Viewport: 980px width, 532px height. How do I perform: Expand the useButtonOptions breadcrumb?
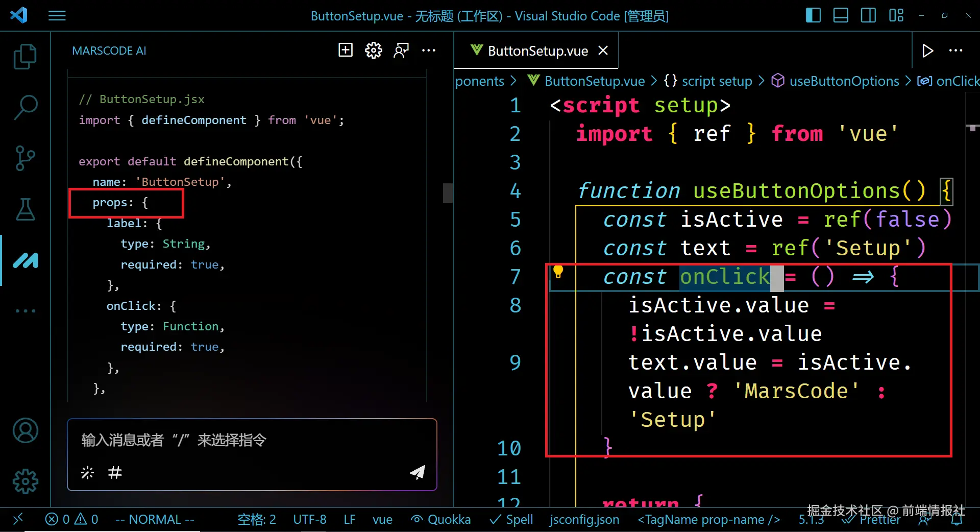tap(844, 81)
